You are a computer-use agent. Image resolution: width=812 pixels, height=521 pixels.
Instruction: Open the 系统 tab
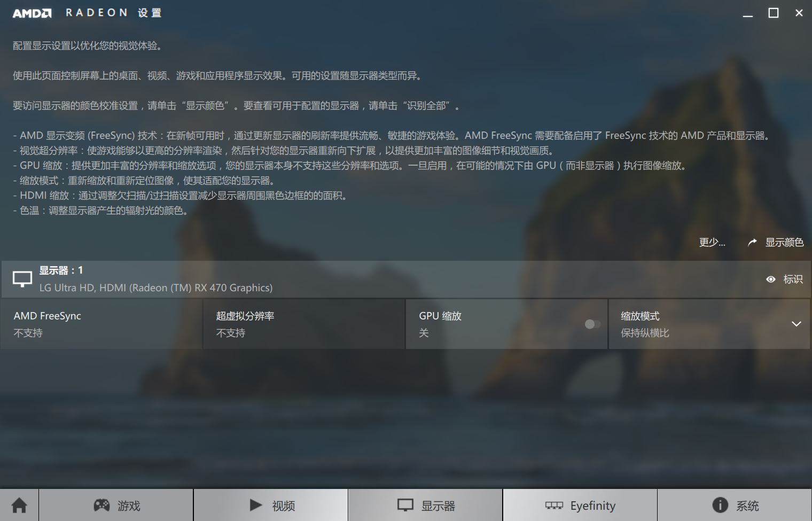point(735,505)
